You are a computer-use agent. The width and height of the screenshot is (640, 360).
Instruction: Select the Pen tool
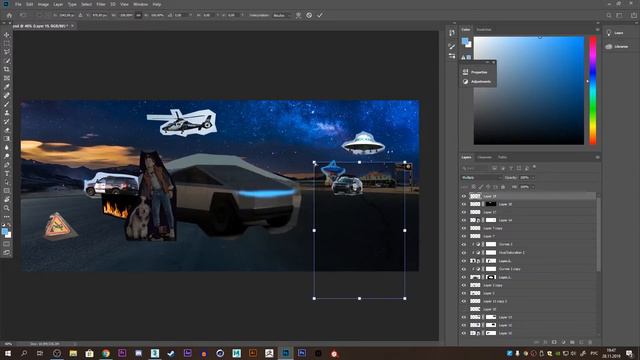pyautogui.click(x=7, y=165)
